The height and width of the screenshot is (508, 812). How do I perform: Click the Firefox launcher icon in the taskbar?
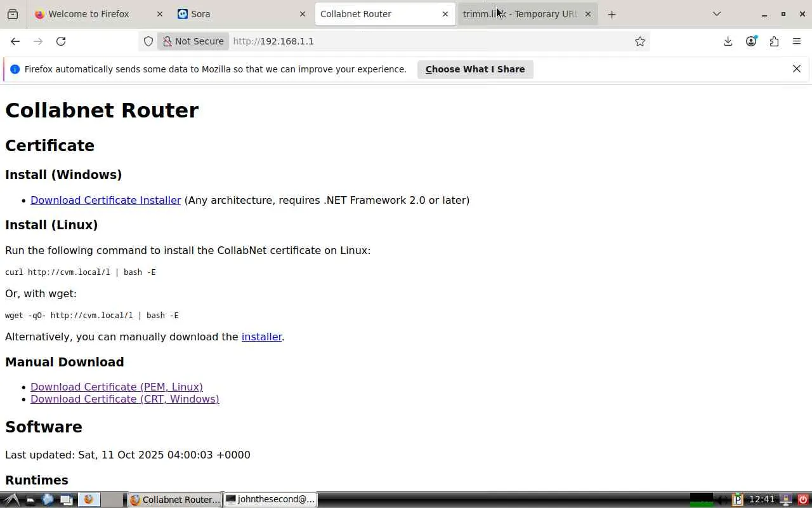[x=89, y=500]
